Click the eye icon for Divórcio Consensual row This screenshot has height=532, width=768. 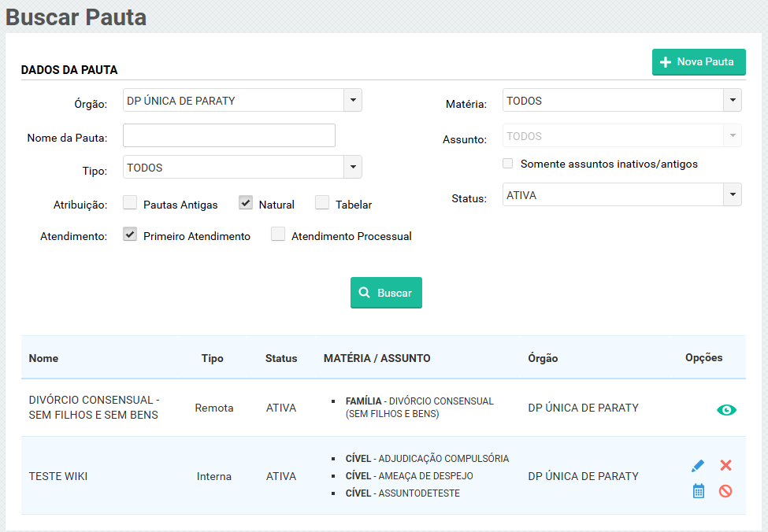pyautogui.click(x=726, y=409)
